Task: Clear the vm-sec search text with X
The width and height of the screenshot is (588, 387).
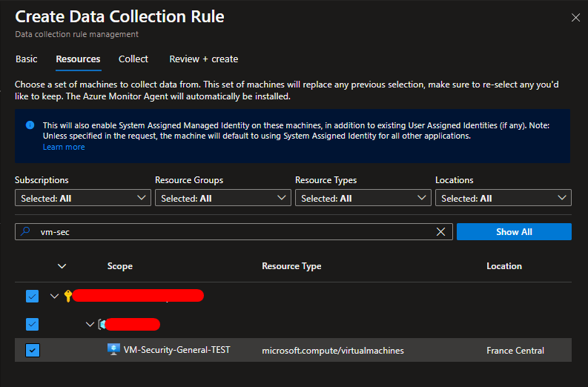Action: [x=440, y=232]
